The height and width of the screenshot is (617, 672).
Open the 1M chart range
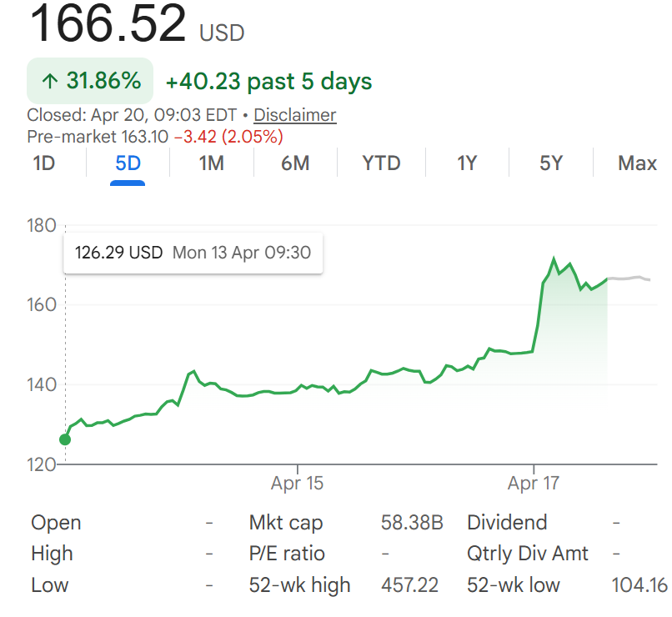(212, 163)
